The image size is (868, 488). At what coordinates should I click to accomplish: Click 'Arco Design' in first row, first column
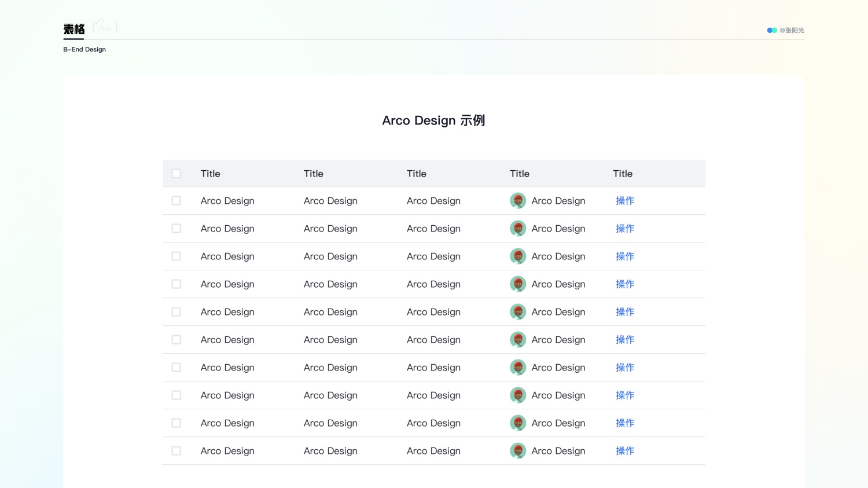pyautogui.click(x=227, y=201)
